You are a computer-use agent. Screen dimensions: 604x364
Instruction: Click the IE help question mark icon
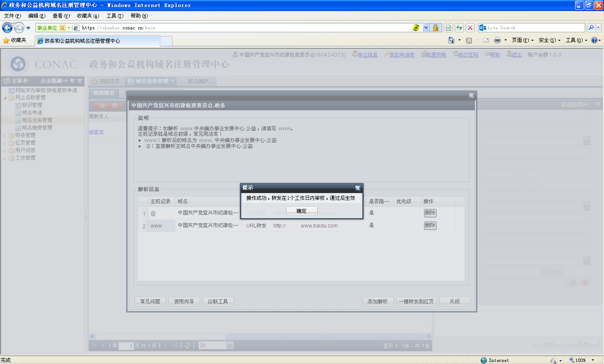(594, 40)
